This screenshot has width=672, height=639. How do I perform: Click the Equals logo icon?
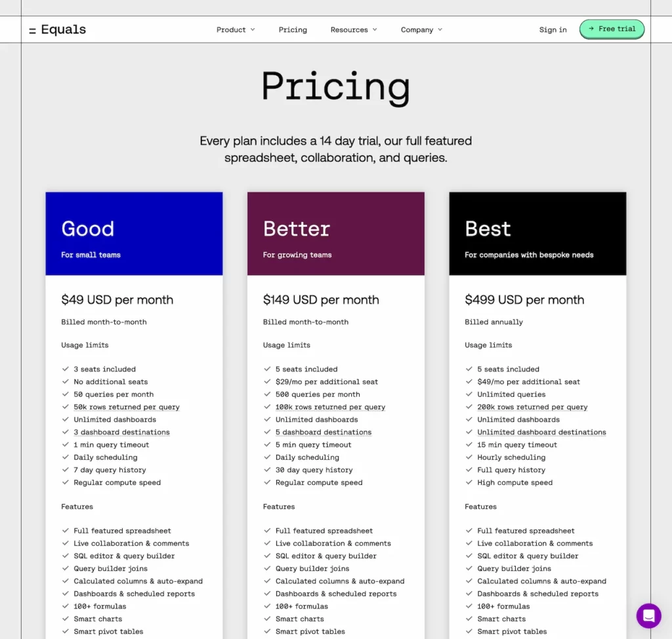32,29
